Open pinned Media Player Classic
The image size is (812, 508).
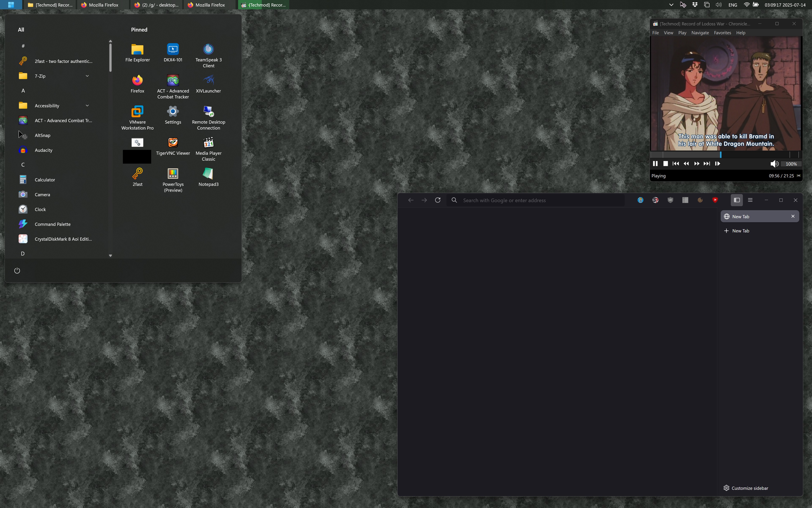click(208, 149)
